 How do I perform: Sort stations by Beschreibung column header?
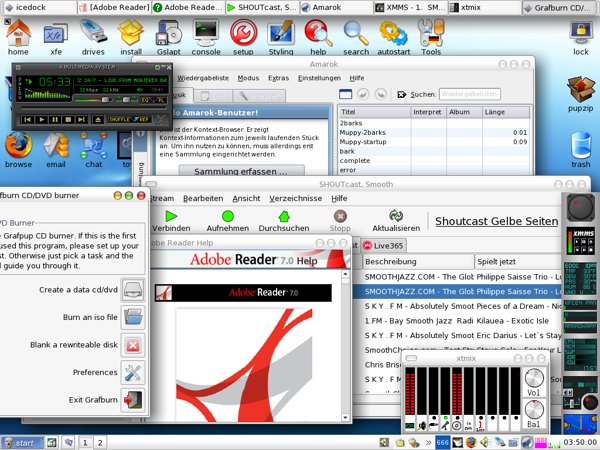click(x=418, y=262)
